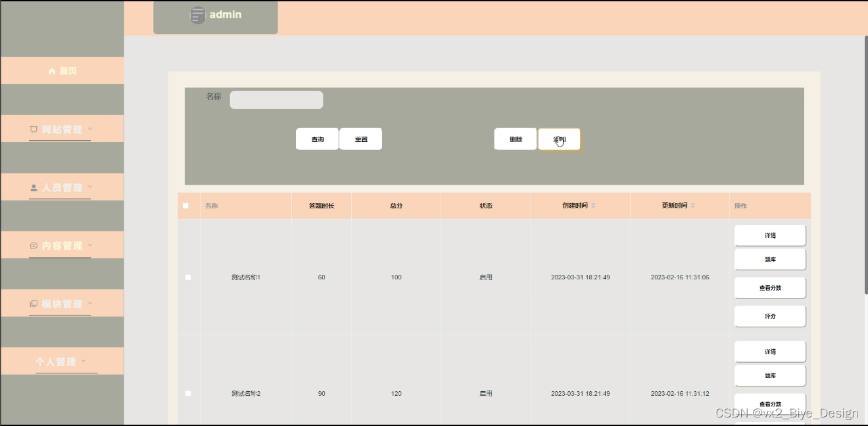Click the monitor icon beside 网站管理
868x426 pixels.
(x=34, y=130)
